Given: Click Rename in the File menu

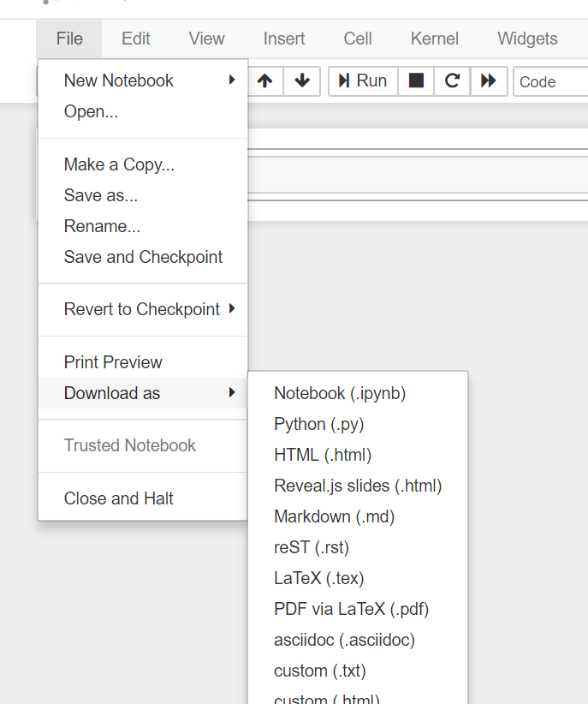Looking at the screenshot, I should click(102, 226).
